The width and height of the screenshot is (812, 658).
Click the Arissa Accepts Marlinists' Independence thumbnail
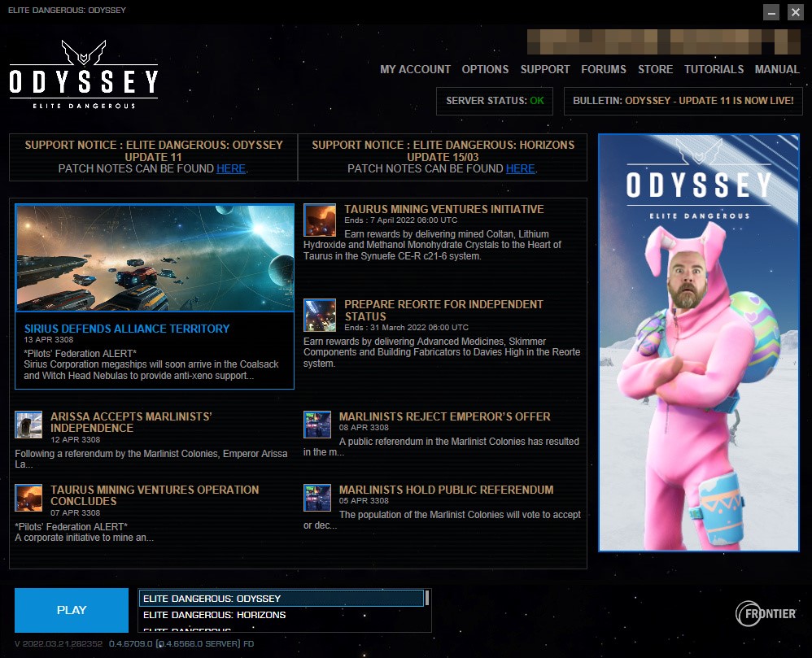[28, 425]
